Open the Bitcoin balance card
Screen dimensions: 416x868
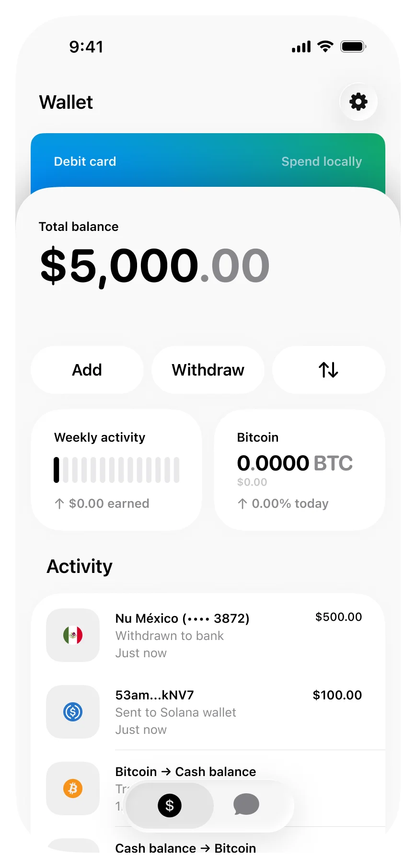click(x=299, y=470)
